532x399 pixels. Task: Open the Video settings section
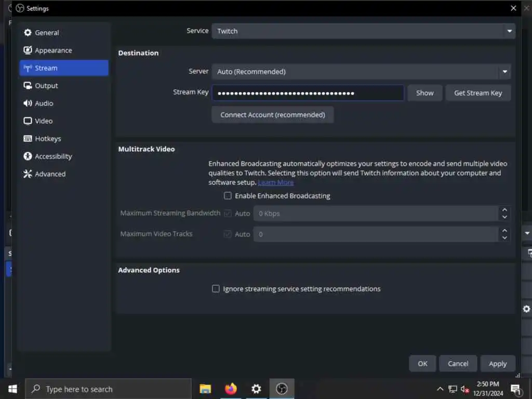[64, 121]
